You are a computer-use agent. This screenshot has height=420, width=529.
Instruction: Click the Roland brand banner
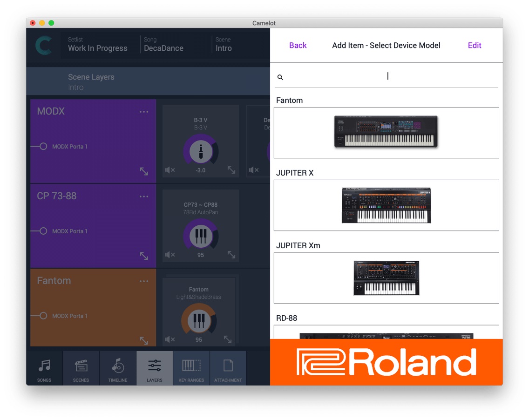387,362
